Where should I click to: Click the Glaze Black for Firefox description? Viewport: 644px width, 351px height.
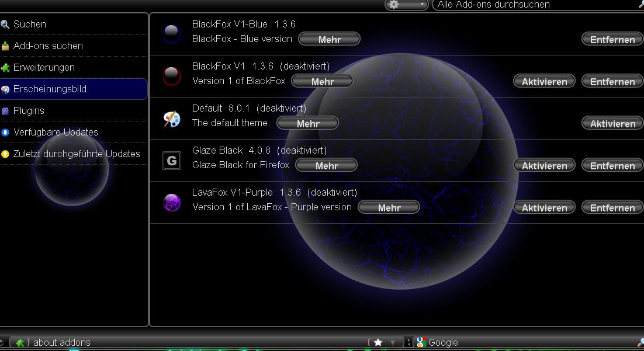(x=241, y=165)
